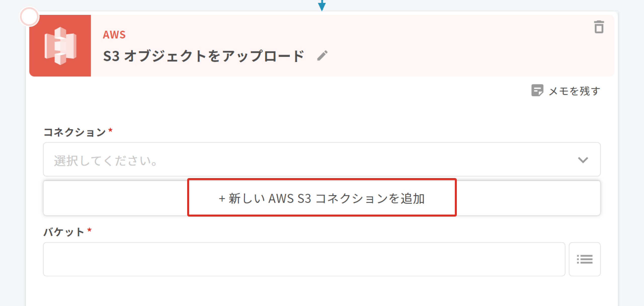644x306 pixels.
Task: Click the red asterisk next to コネクション
Action: tap(110, 130)
